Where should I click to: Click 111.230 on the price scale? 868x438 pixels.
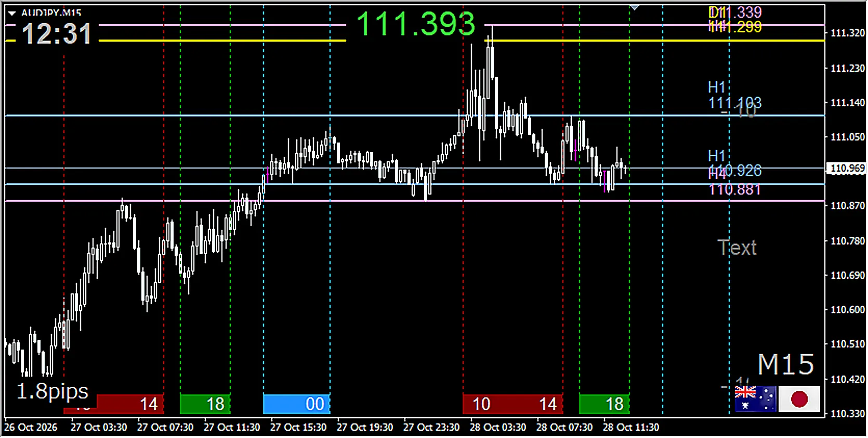click(x=847, y=68)
